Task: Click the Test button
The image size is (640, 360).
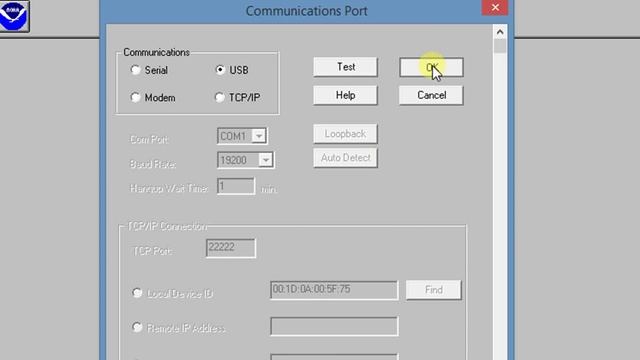Action: 345,67
